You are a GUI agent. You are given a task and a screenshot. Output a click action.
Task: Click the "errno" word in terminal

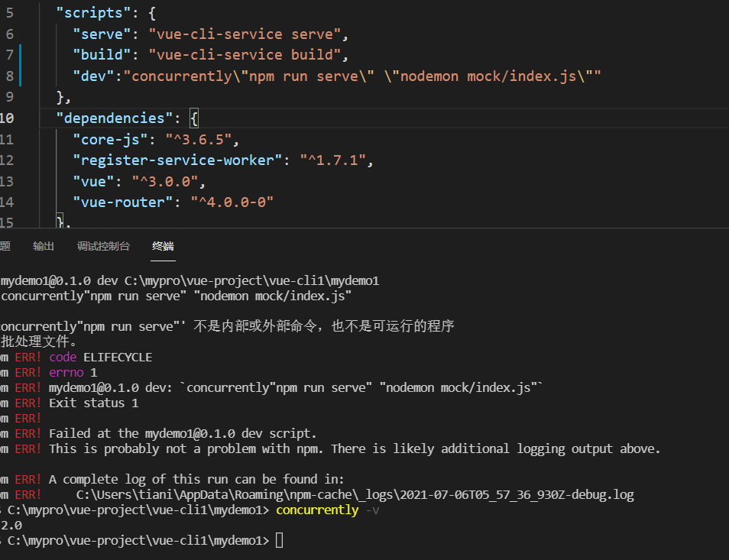(x=66, y=373)
